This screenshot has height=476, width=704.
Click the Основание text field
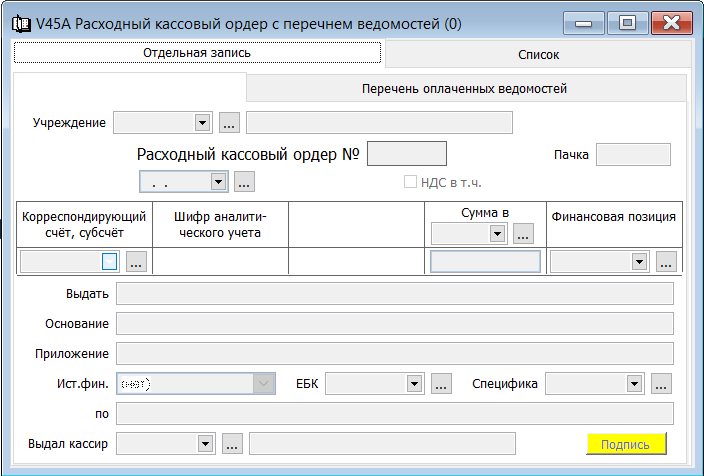tap(395, 324)
